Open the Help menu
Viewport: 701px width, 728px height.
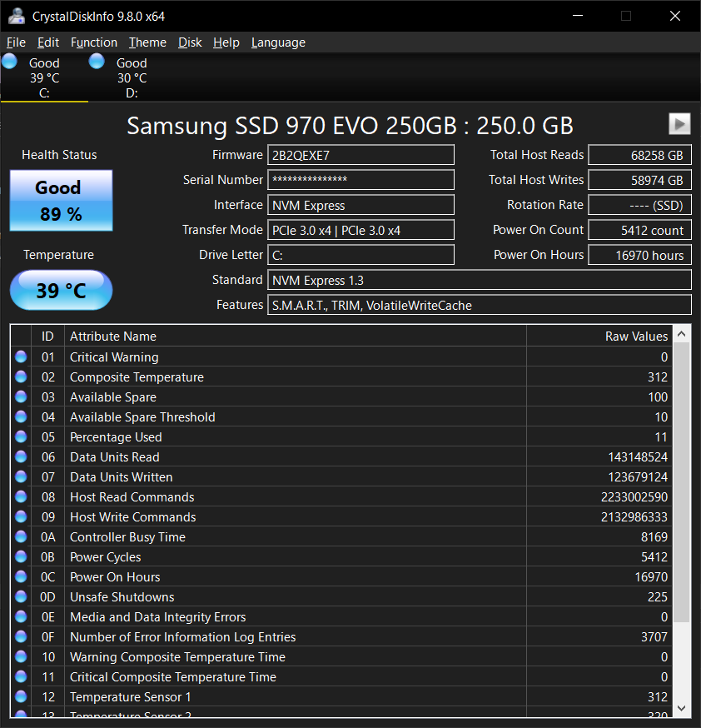click(226, 42)
